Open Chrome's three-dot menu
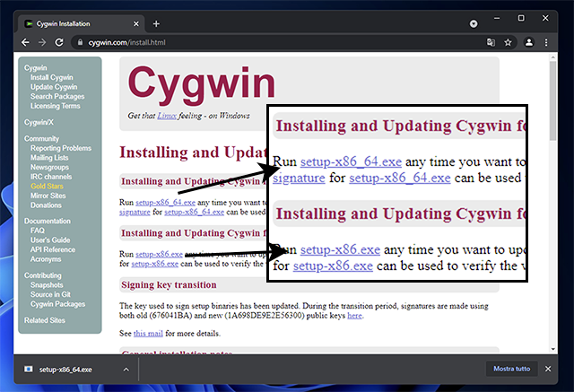The image size is (574, 392). pos(551,42)
